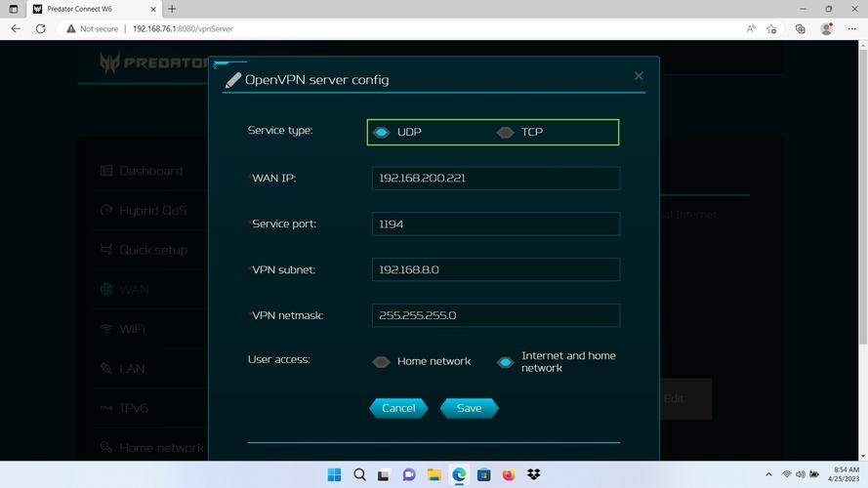The image size is (868, 488).
Task: Open browser Collections icon
Action: (800, 28)
